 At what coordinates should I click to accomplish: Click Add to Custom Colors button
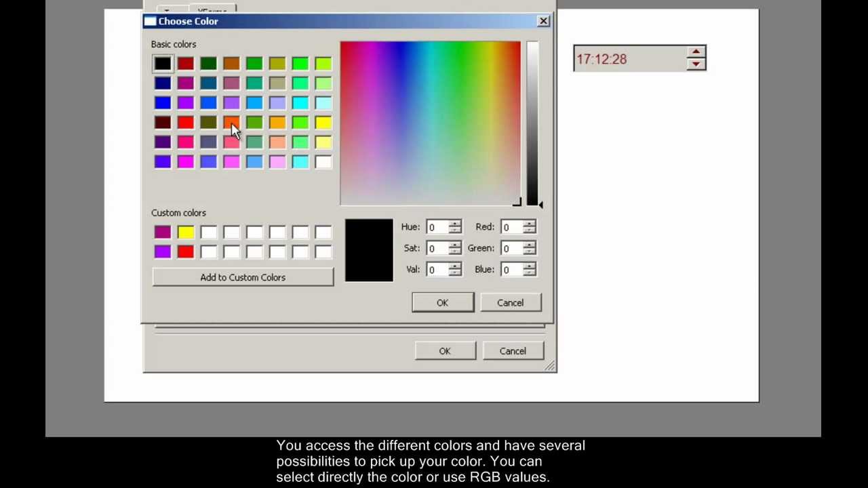tap(243, 277)
